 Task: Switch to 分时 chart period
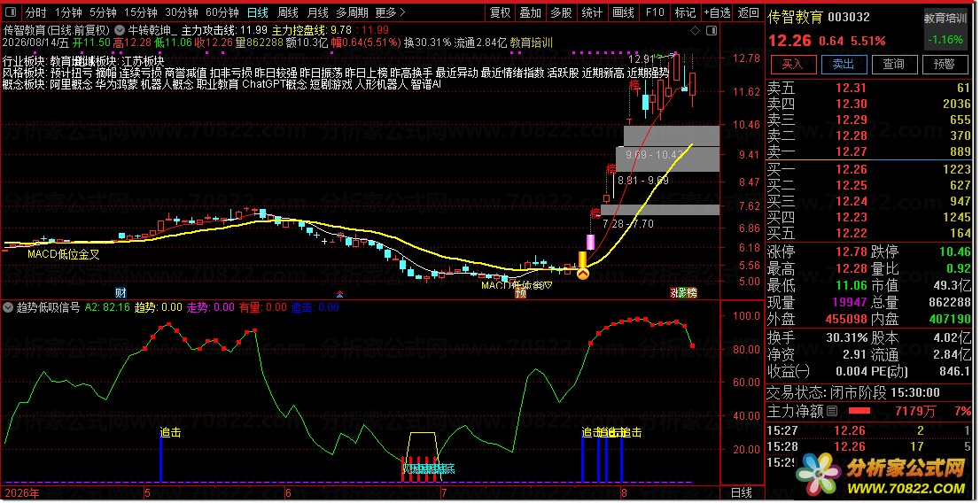[x=35, y=12]
